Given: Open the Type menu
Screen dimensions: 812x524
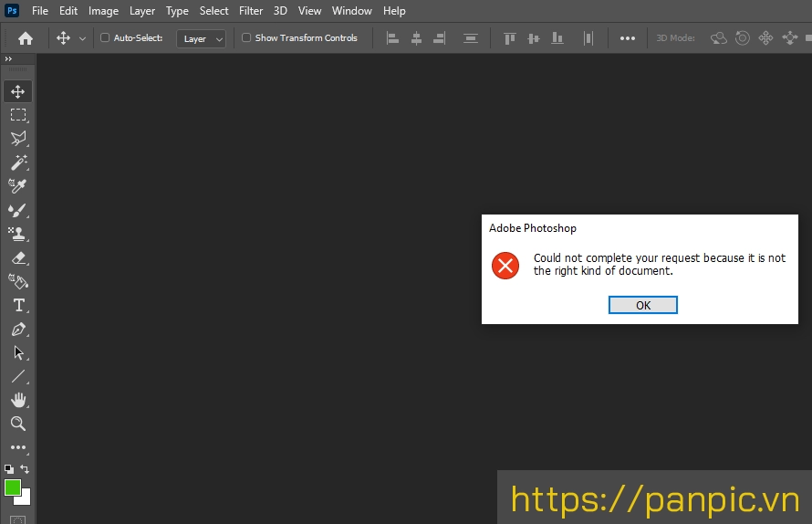Looking at the screenshot, I should tap(177, 11).
